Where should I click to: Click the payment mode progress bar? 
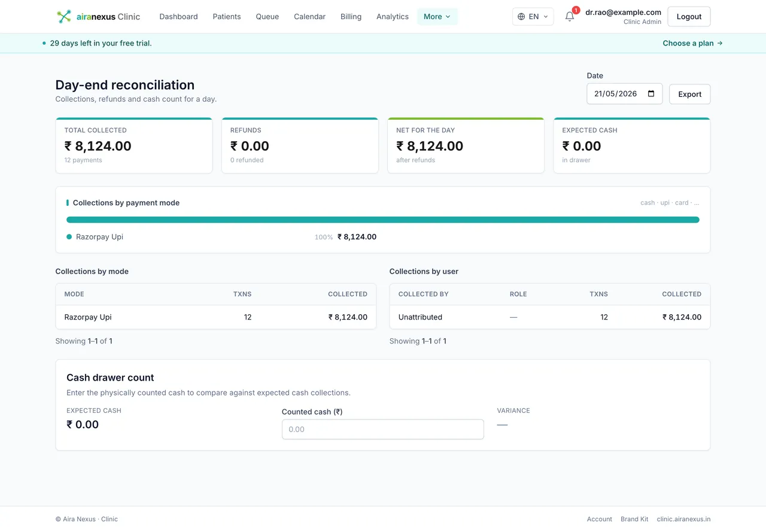click(x=383, y=220)
